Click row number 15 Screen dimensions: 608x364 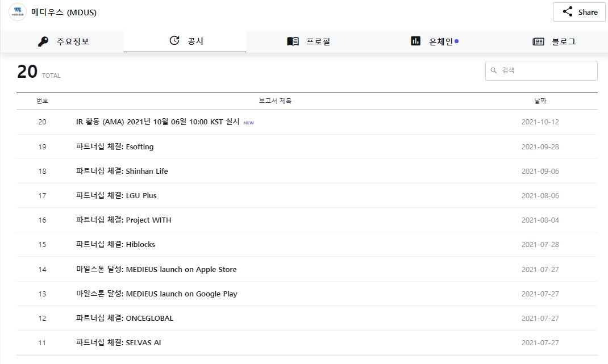pyautogui.click(x=42, y=244)
